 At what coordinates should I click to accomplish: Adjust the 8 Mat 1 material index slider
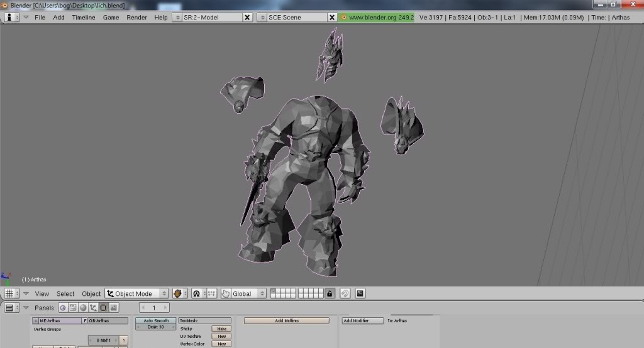pyautogui.click(x=104, y=340)
